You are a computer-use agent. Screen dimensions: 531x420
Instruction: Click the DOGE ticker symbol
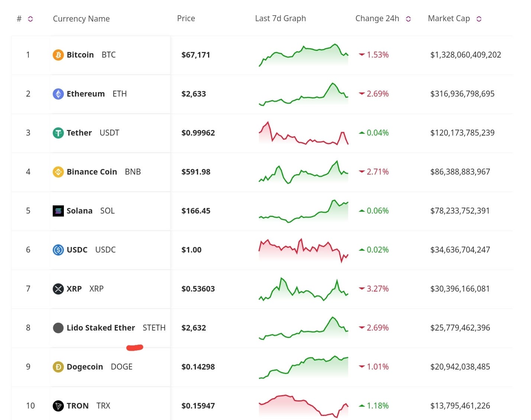(122, 367)
